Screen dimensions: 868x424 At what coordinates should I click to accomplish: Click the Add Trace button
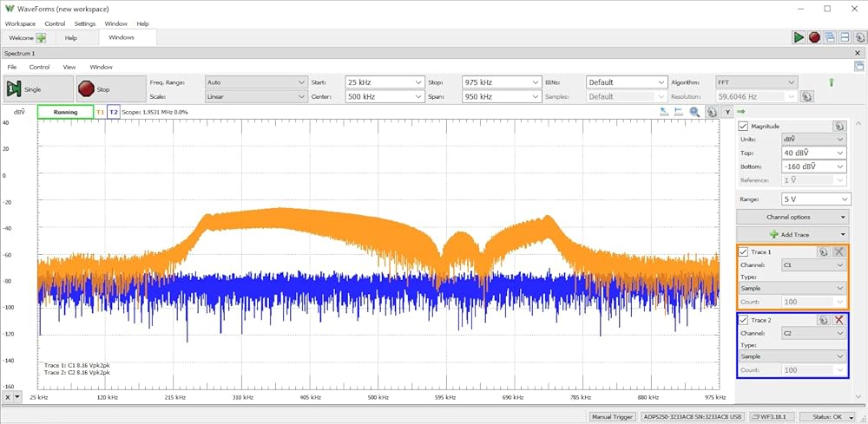[x=792, y=234]
